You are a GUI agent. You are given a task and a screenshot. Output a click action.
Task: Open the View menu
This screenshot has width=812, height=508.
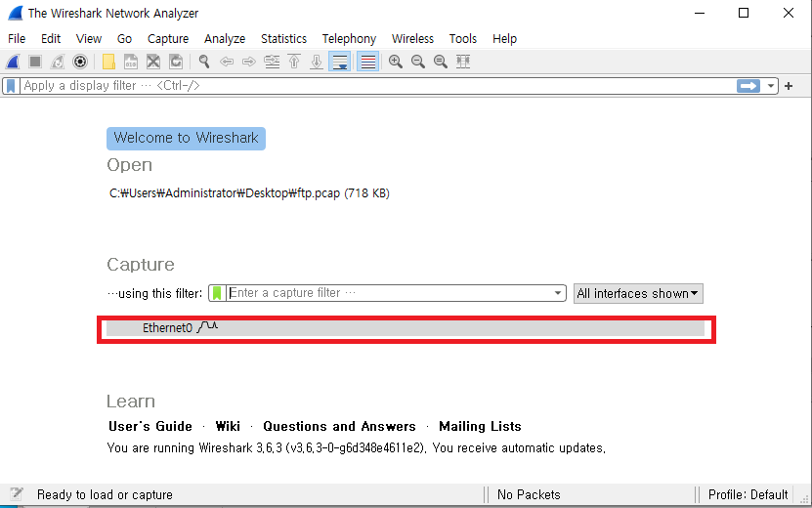[89, 39]
